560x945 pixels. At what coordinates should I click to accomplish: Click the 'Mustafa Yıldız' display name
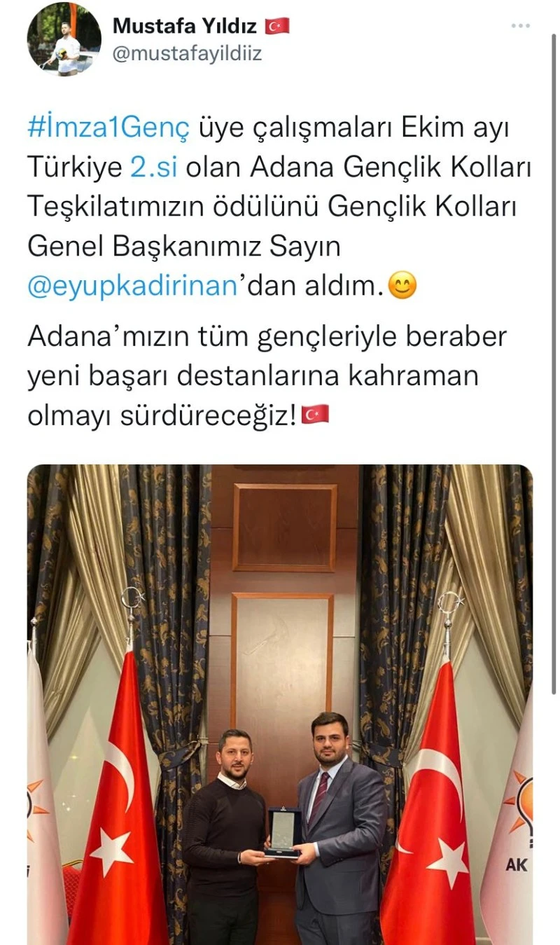coord(185,26)
